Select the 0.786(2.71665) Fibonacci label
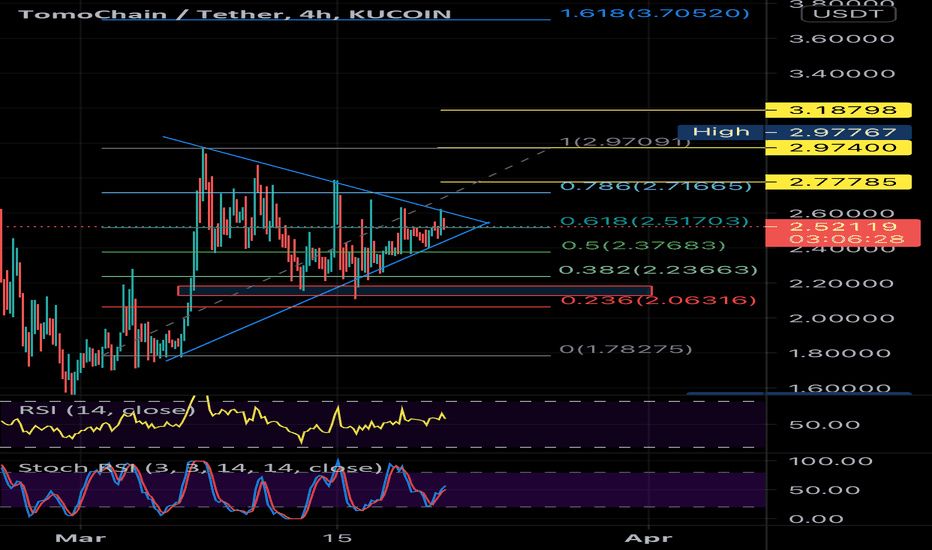The image size is (932, 550). 656,186
